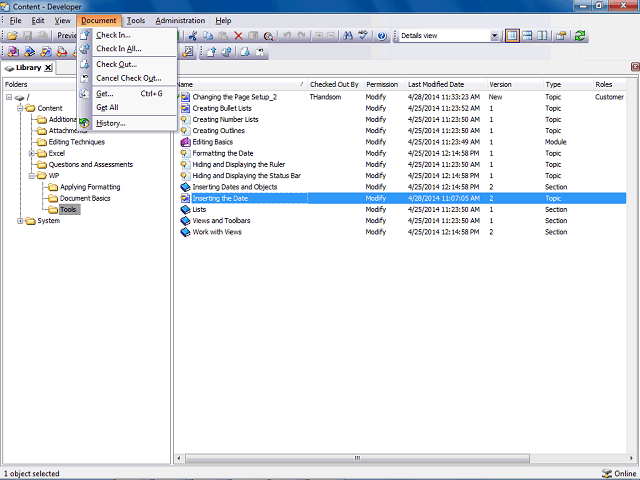This screenshot has height=480, width=640.
Task: Click the spell check ABC icon
Action: point(362,36)
